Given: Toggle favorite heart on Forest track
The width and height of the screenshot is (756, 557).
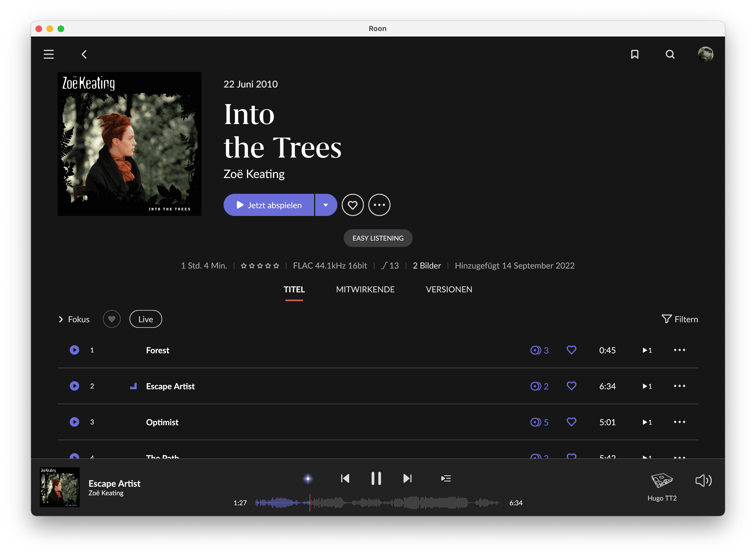Looking at the screenshot, I should pos(571,350).
